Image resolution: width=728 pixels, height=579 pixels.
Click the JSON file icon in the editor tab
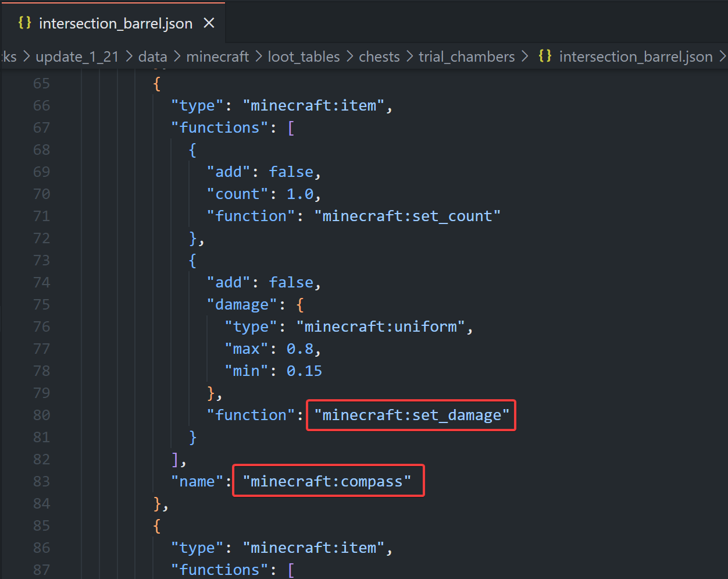(x=24, y=23)
